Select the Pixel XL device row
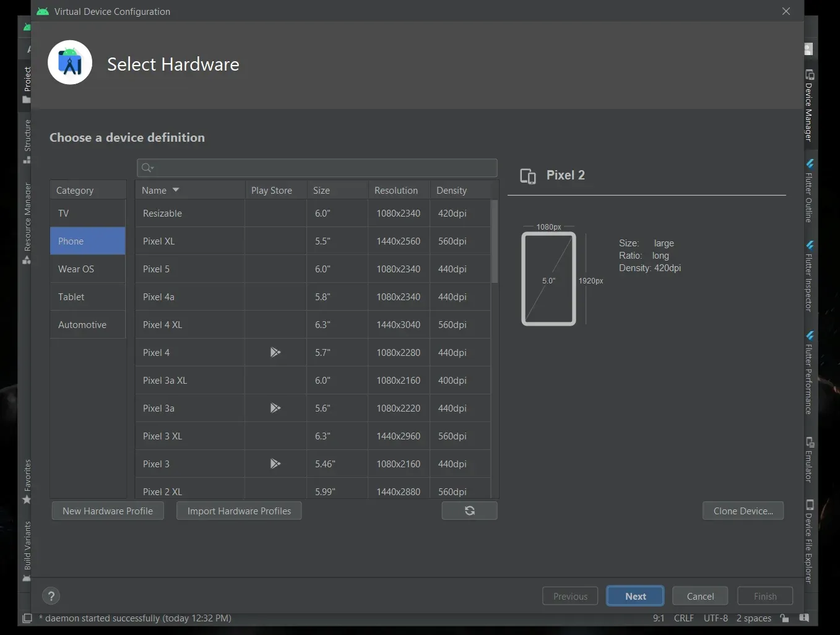 tap(313, 241)
